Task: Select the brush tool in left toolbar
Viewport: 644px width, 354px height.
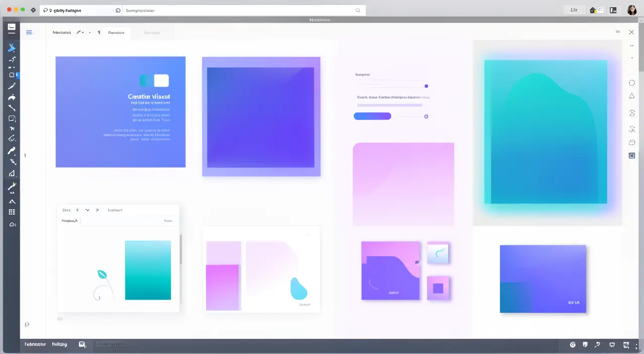Action: pos(12,86)
